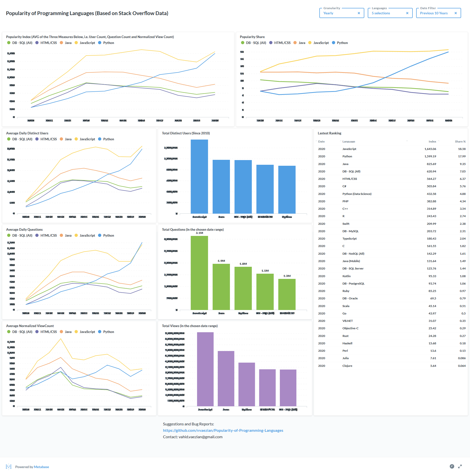The image size is (470, 476).
Task: Toggle Java in Popularity Share legend
Action: pyautogui.click(x=299, y=43)
